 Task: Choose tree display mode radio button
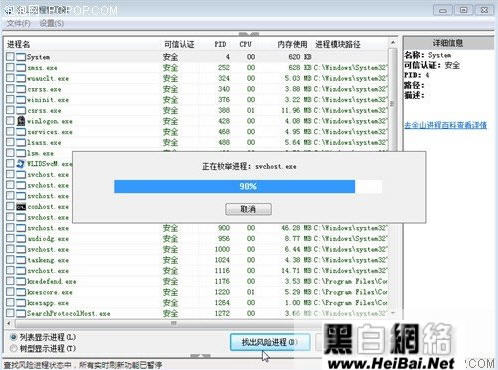click(x=13, y=348)
